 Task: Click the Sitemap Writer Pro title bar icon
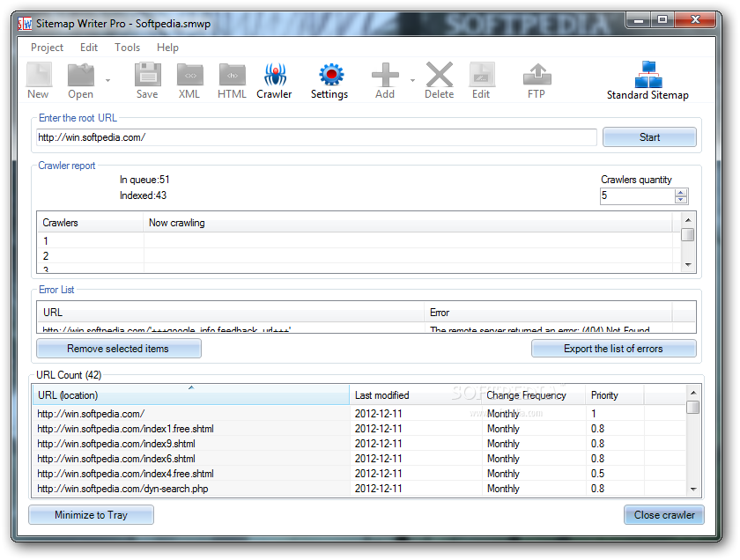(25, 24)
